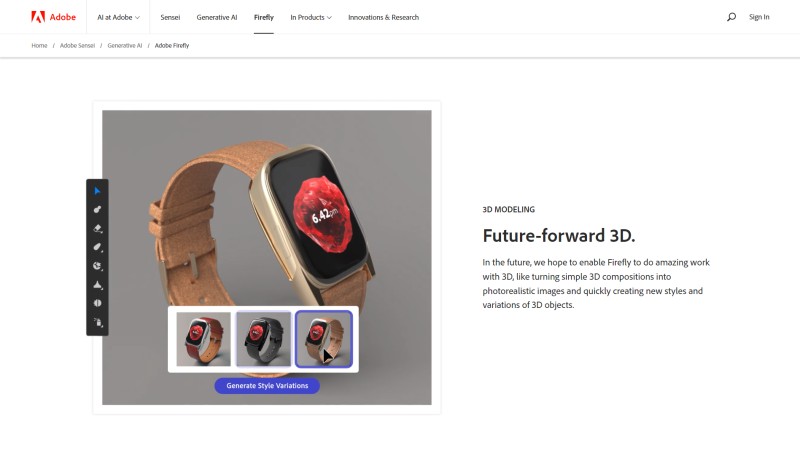Viewport: 800px width, 455px height.
Task: Select the blue arrow selection tool
Action: click(x=97, y=191)
